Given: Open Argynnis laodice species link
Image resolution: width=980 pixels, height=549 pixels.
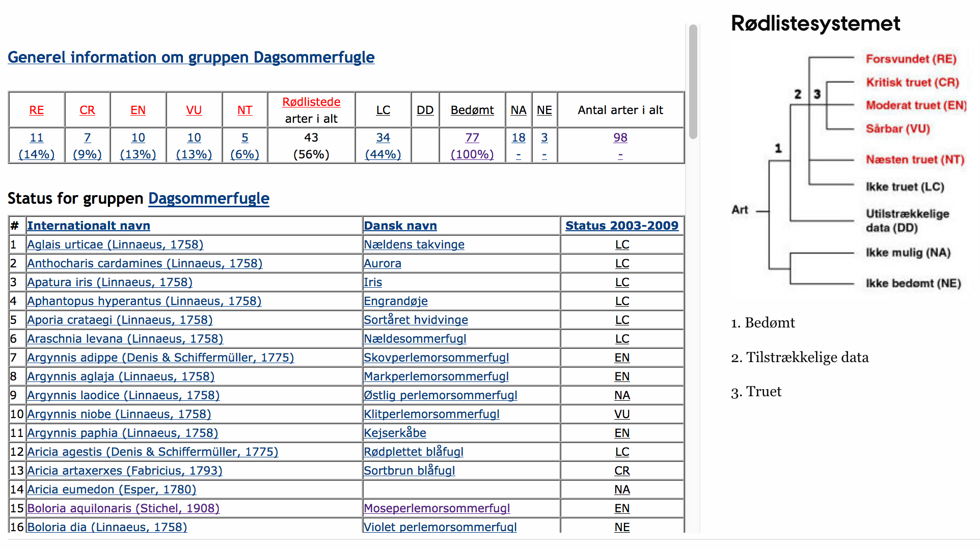Looking at the screenshot, I should (x=123, y=395).
